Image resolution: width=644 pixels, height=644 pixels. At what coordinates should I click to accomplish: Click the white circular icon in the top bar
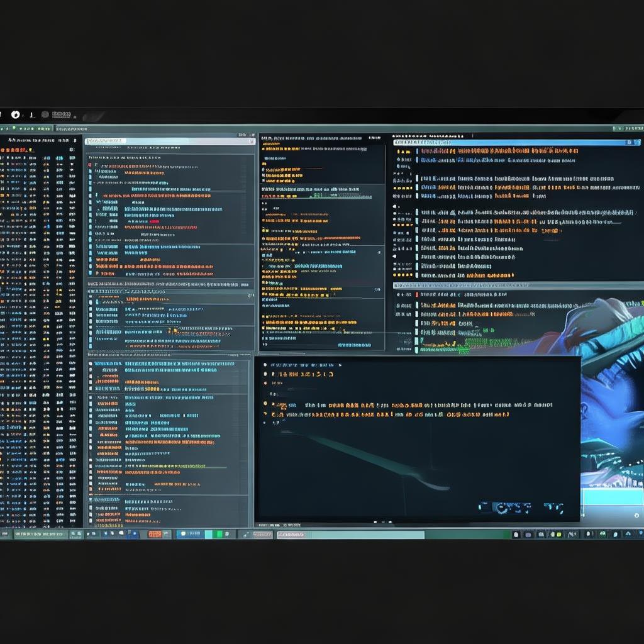[16, 114]
